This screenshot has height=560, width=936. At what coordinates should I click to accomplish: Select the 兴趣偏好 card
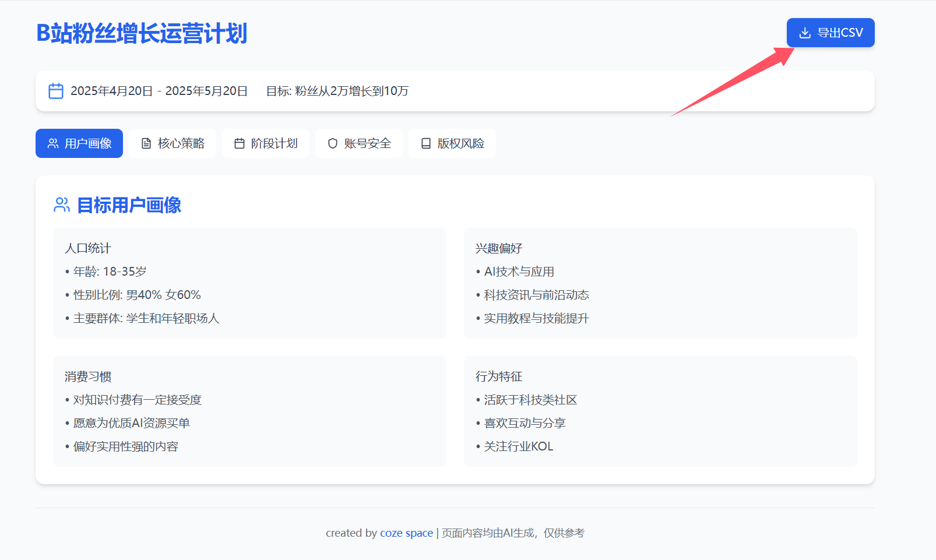(660, 283)
